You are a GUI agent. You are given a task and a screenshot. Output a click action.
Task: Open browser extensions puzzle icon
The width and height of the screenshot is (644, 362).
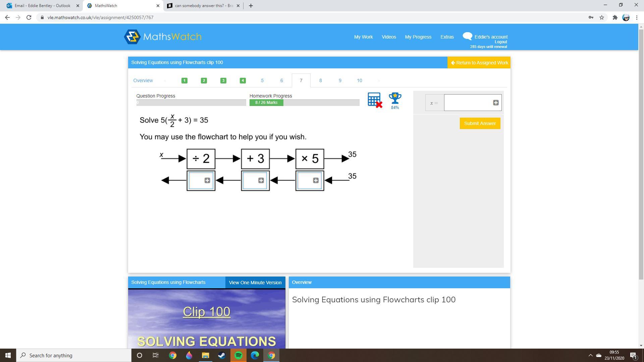click(x=615, y=17)
